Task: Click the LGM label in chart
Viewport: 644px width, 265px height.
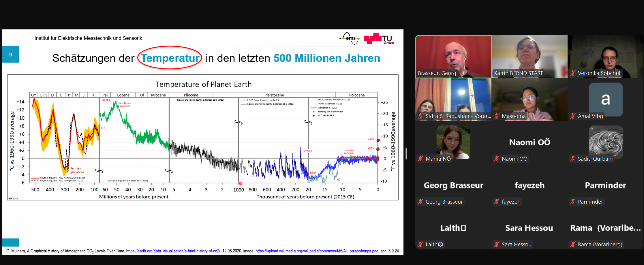Action: 313,173
